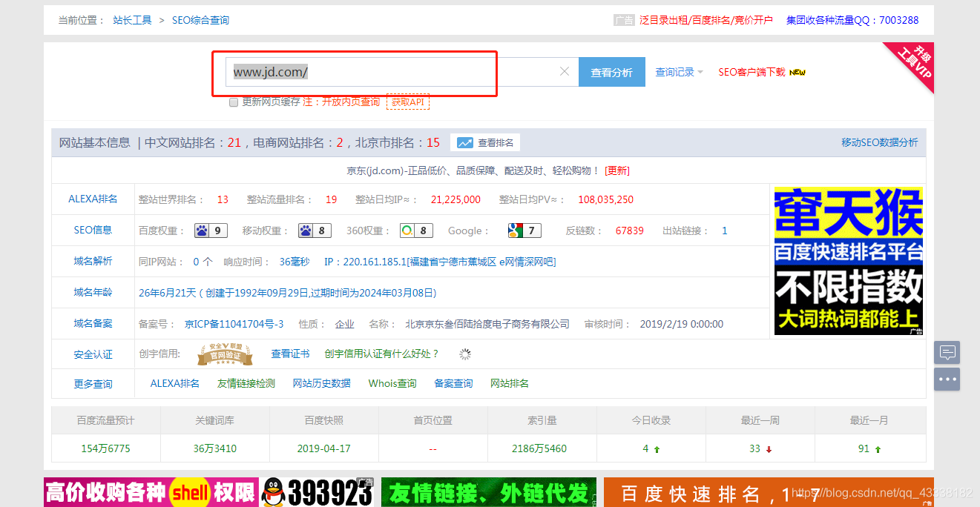
Task: Open 查看证书 link
Action: pyautogui.click(x=290, y=354)
